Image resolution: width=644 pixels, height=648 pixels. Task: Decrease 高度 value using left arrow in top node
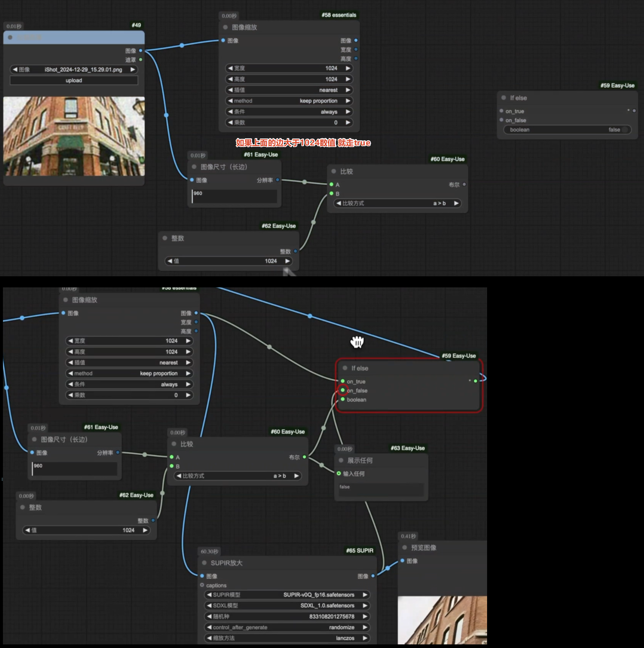[x=230, y=79]
